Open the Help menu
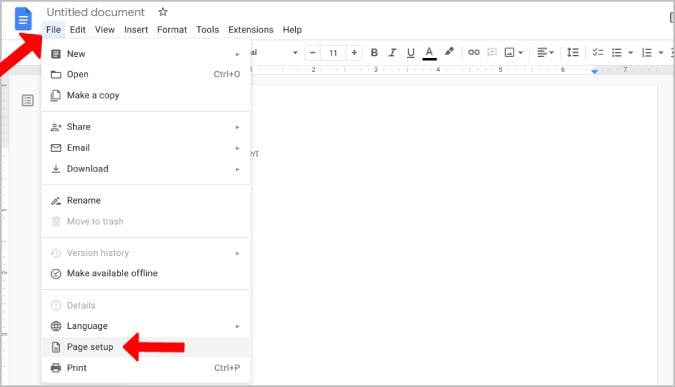The image size is (675, 387). point(292,30)
